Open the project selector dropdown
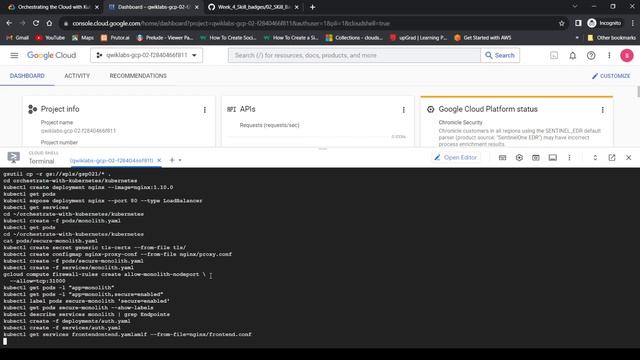 pyautogui.click(x=147, y=55)
